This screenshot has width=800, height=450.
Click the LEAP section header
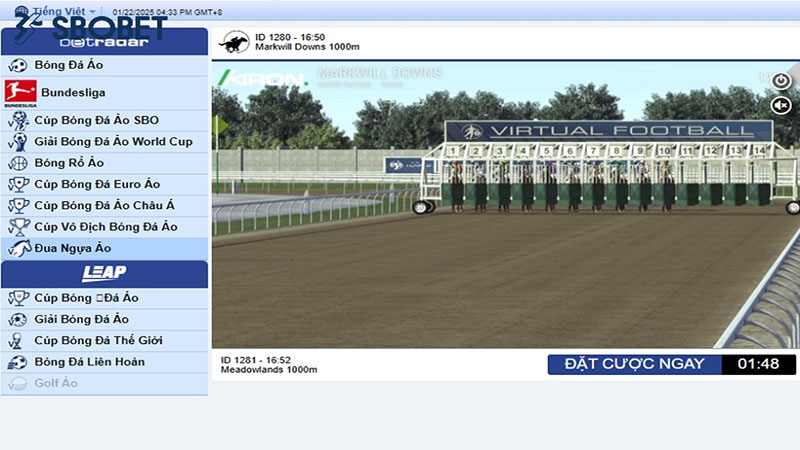(105, 274)
